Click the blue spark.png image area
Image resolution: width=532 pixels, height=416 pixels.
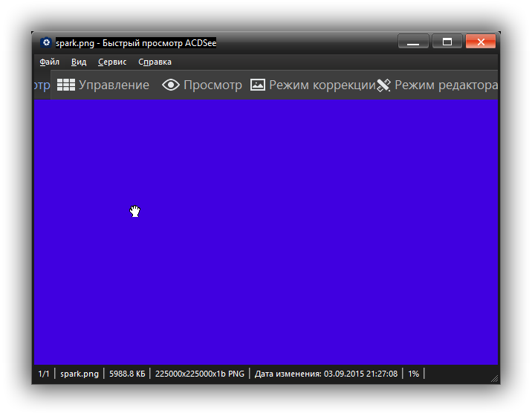(x=266, y=232)
